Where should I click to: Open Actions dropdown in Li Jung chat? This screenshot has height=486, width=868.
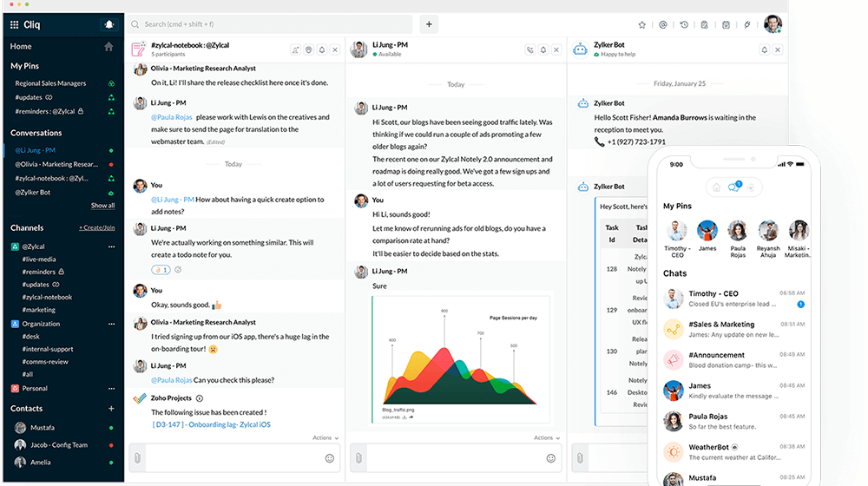tap(547, 438)
